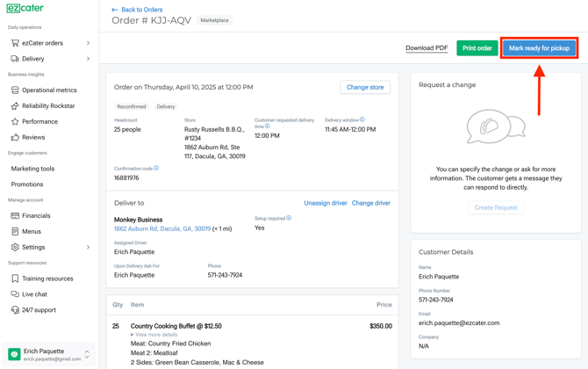Click the Print order button
588x369 pixels.
(477, 48)
